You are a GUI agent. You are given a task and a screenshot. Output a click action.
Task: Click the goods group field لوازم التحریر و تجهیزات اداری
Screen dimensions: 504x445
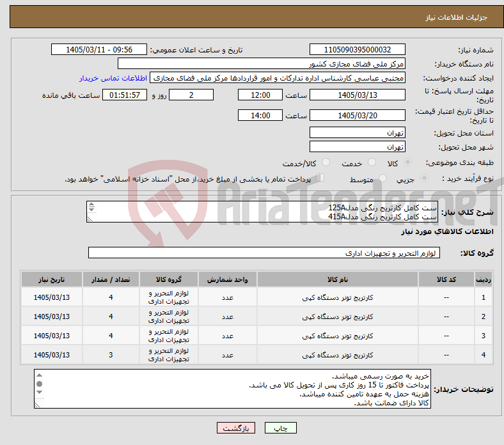point(264,253)
